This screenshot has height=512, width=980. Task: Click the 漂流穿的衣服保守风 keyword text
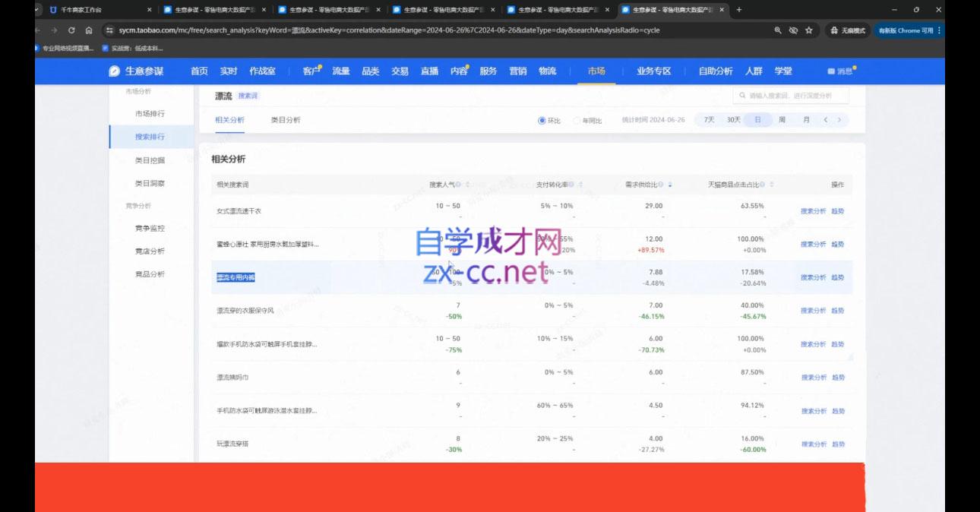coord(245,311)
